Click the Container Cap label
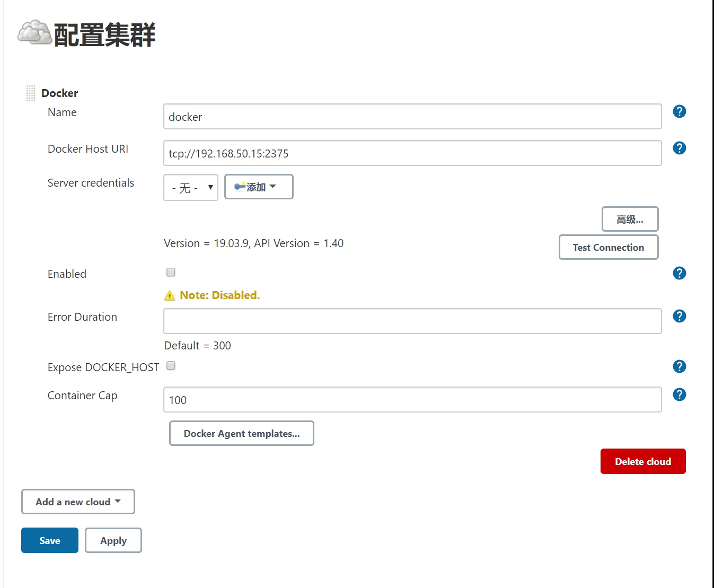The image size is (714, 588). pyautogui.click(x=83, y=396)
